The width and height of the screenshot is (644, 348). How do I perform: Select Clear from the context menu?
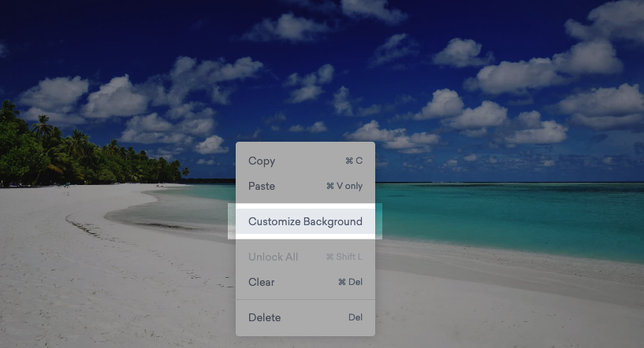[262, 282]
